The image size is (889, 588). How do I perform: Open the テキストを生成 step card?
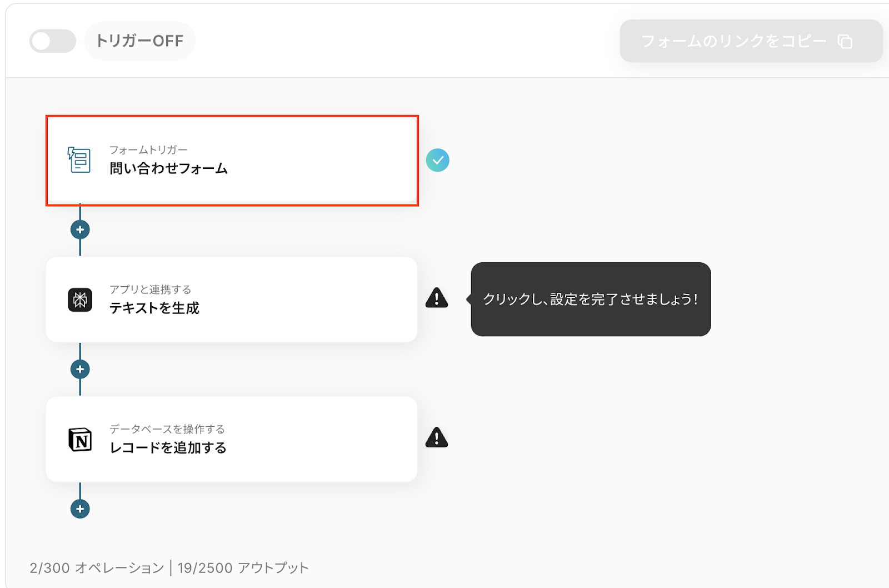point(232,300)
